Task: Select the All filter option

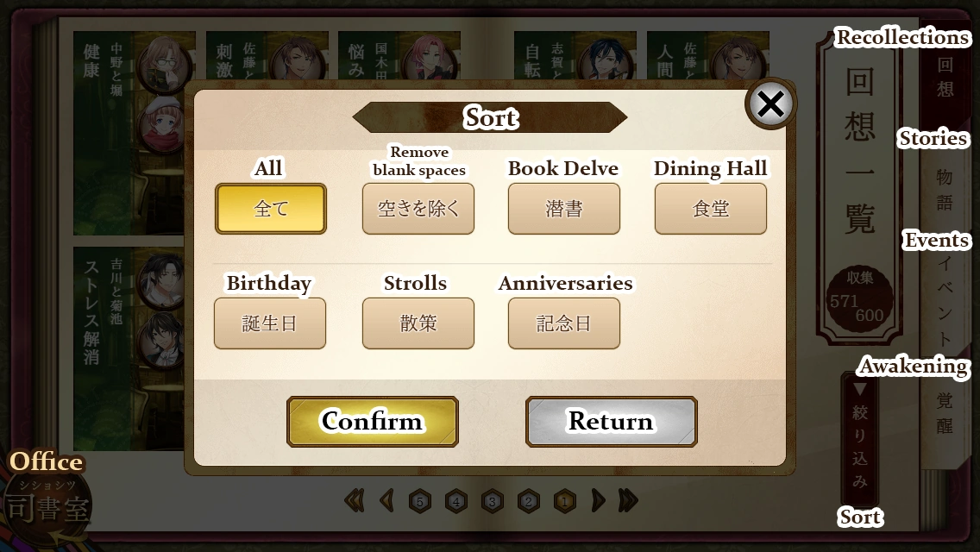Action: pos(271,209)
